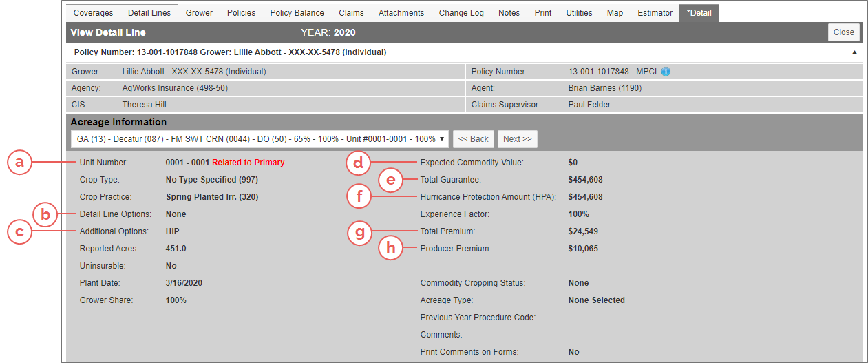Open the Detail Lines tab

point(149,13)
